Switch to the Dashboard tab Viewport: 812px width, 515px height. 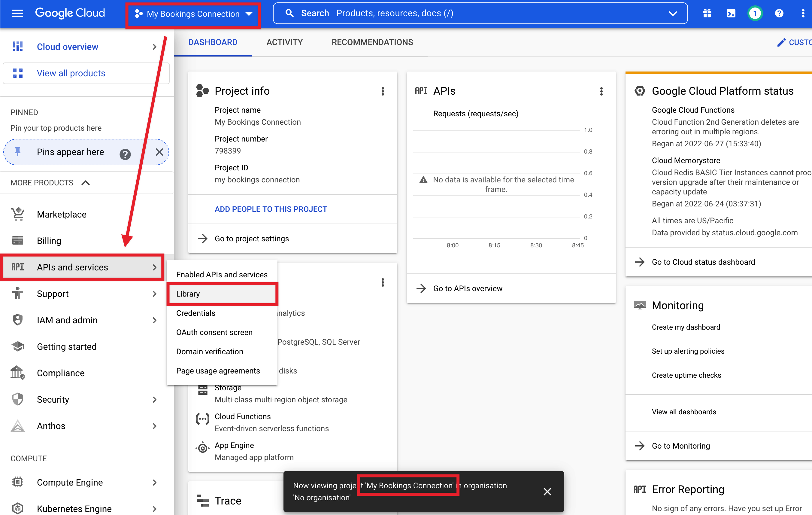click(x=213, y=42)
